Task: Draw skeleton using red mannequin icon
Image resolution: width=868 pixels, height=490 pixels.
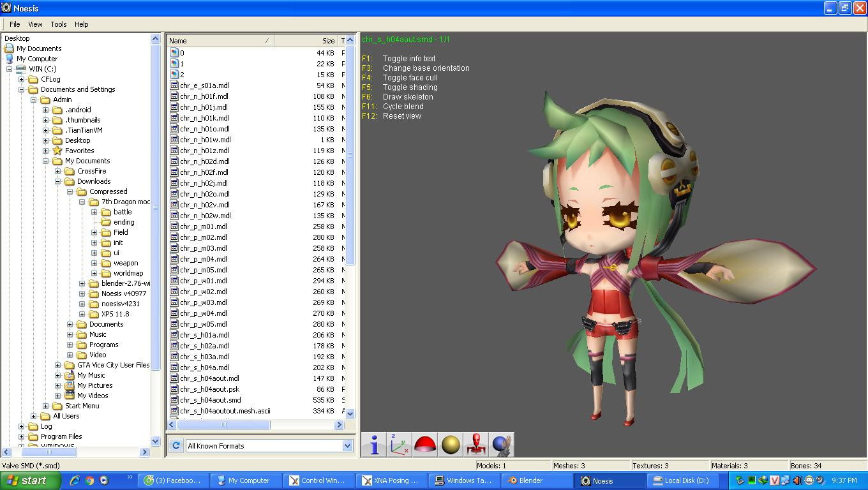Action: coord(476,445)
